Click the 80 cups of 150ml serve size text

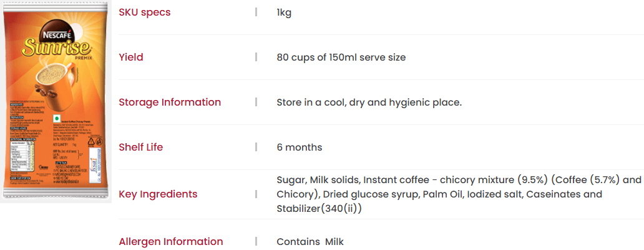click(x=341, y=57)
